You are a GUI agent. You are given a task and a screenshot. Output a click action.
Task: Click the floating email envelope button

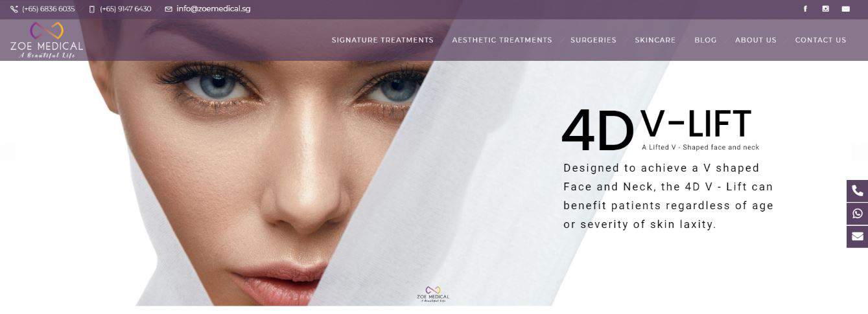pyautogui.click(x=857, y=236)
